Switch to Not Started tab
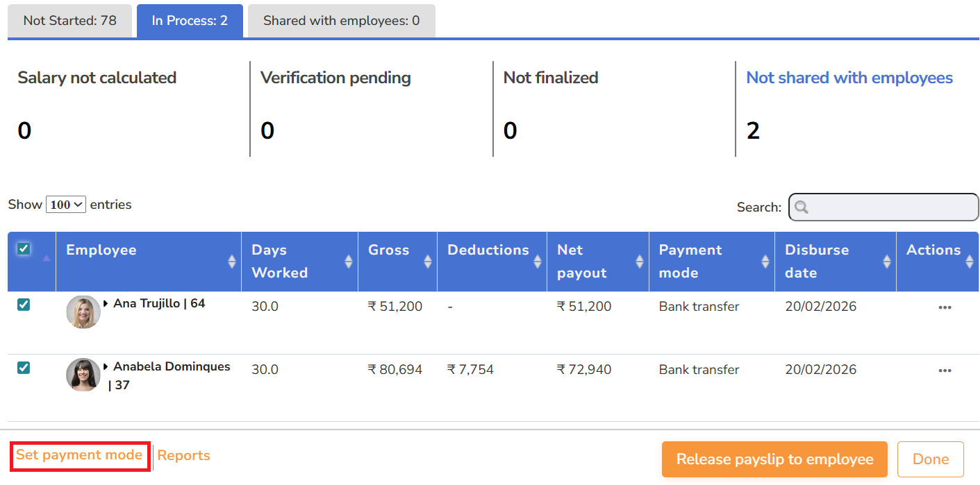The image size is (980, 485). click(x=69, y=21)
